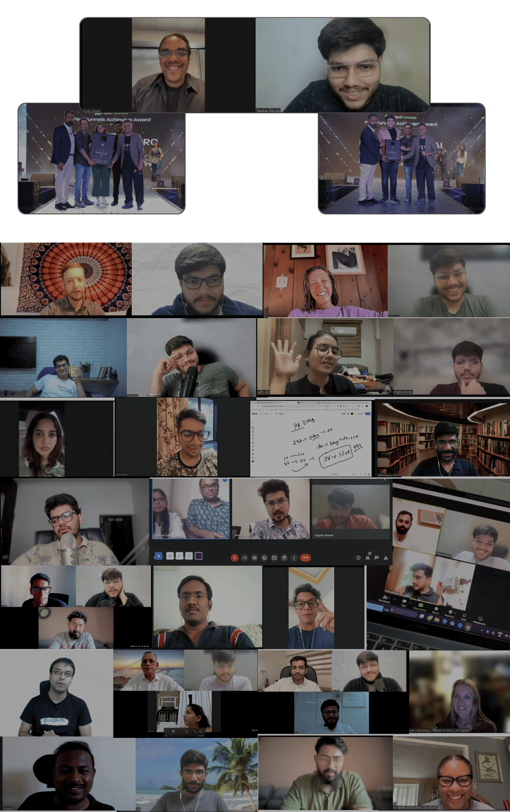Viewport: 510px width, 812px height.
Task: Open emoji reactions in Meet toolbar
Action: point(264,558)
